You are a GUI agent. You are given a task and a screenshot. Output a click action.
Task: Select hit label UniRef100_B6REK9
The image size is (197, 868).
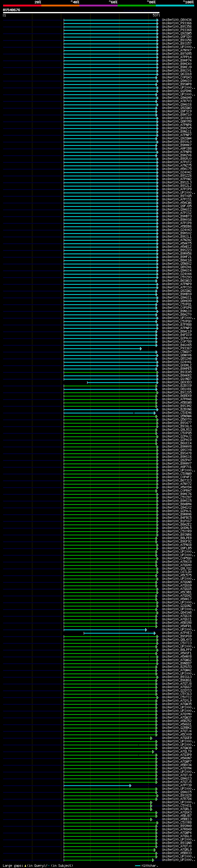(x=176, y=396)
